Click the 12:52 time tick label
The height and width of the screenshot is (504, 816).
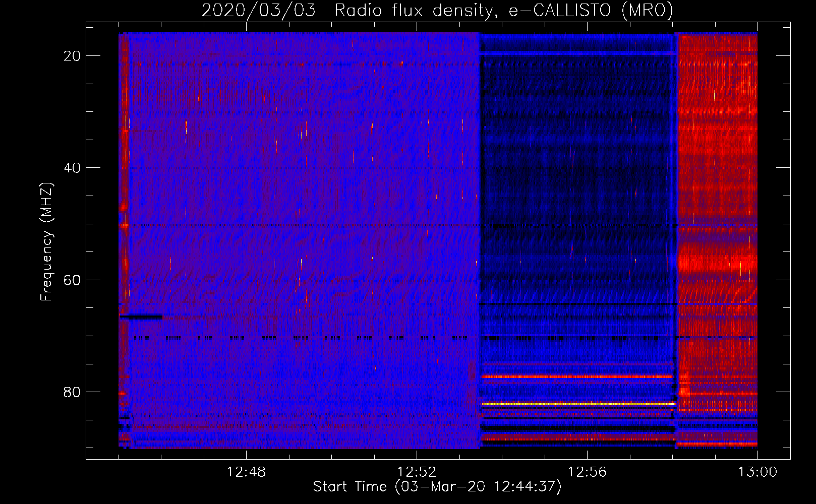coord(417,472)
